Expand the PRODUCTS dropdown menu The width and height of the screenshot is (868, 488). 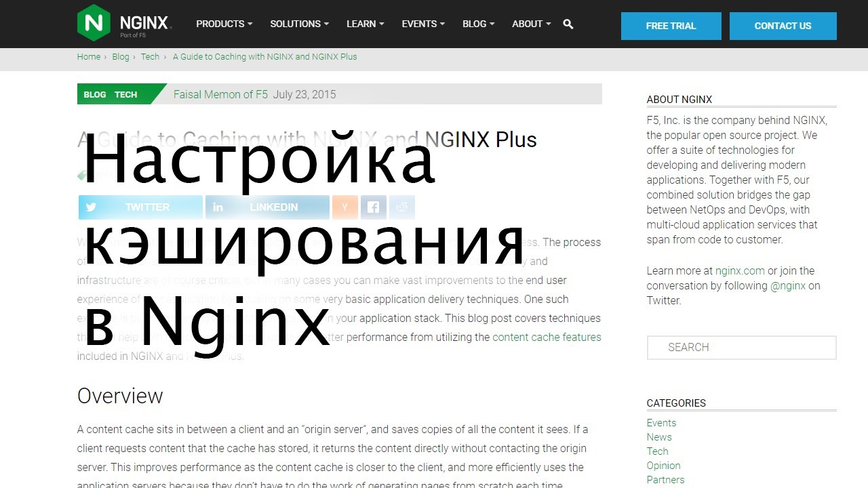coord(224,24)
